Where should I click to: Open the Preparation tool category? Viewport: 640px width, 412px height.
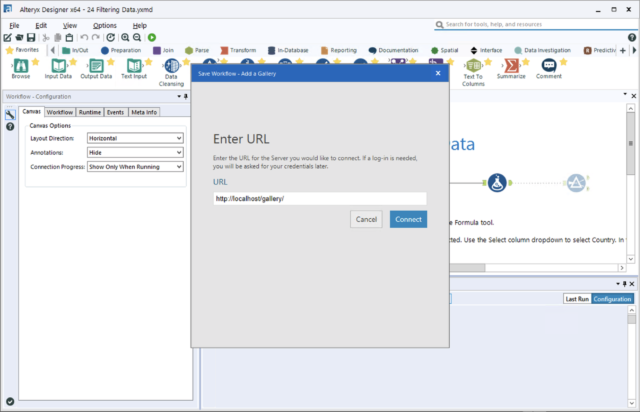point(121,50)
